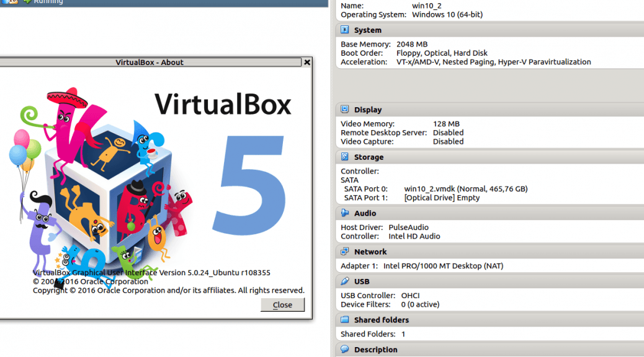Click the USB section icon
The width and height of the screenshot is (644, 357).
(344, 281)
